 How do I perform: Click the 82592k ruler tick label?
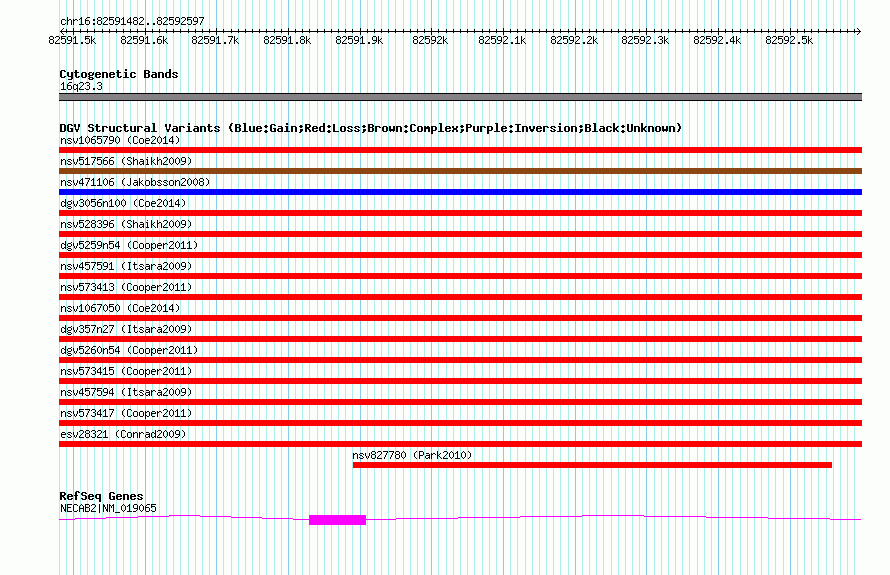click(x=430, y=40)
